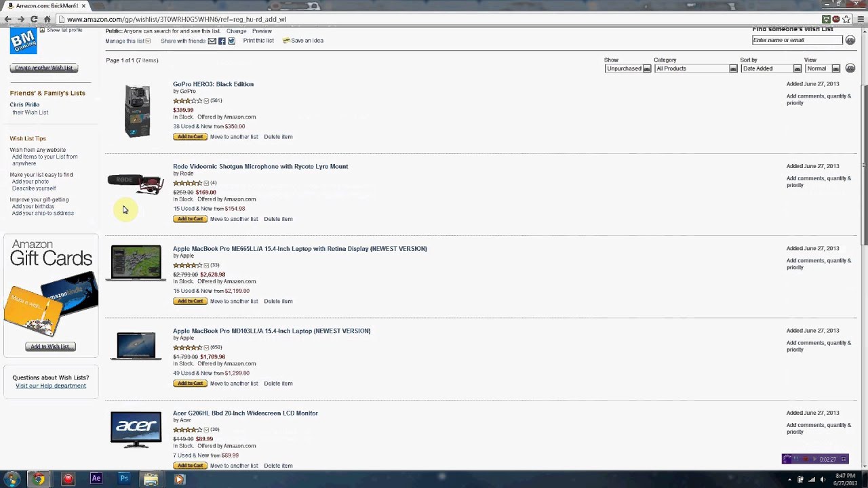Open Print this list link
This screenshot has height=488, width=868.
coord(258,41)
